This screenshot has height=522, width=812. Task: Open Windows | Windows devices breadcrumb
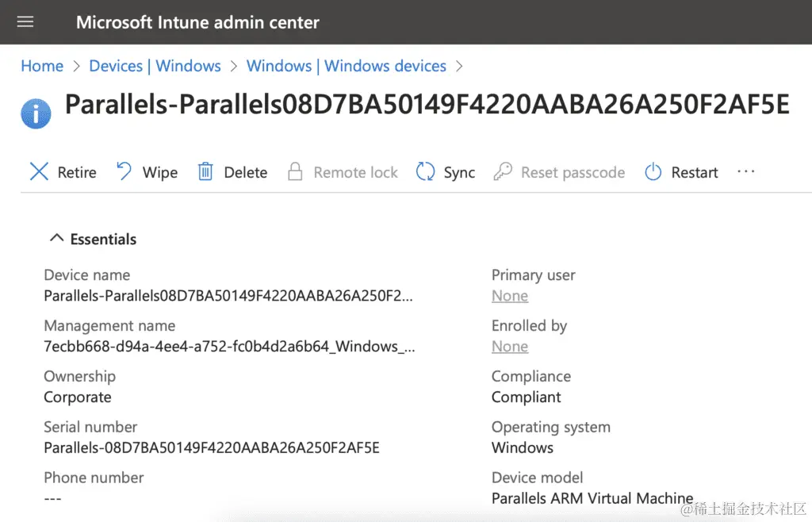(346, 66)
